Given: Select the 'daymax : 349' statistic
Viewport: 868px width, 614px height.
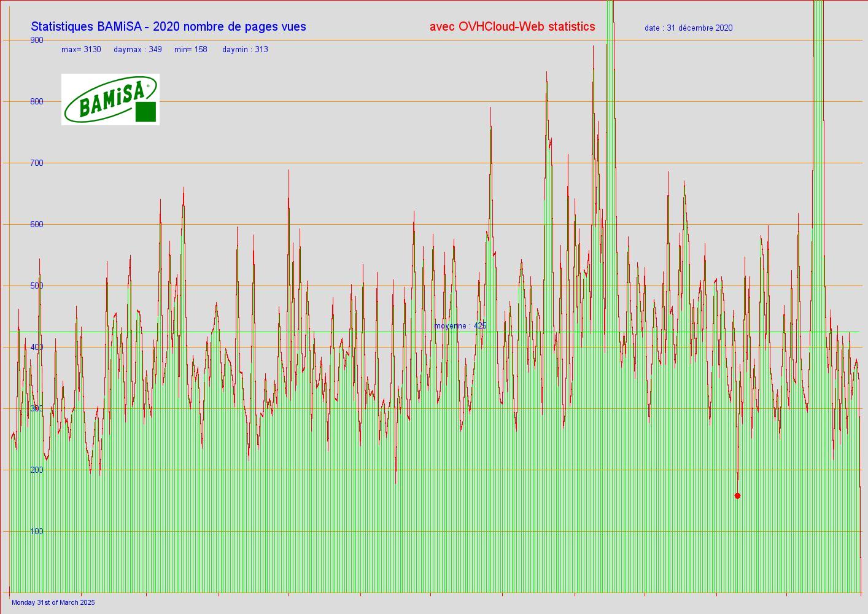Looking at the screenshot, I should click(138, 49).
